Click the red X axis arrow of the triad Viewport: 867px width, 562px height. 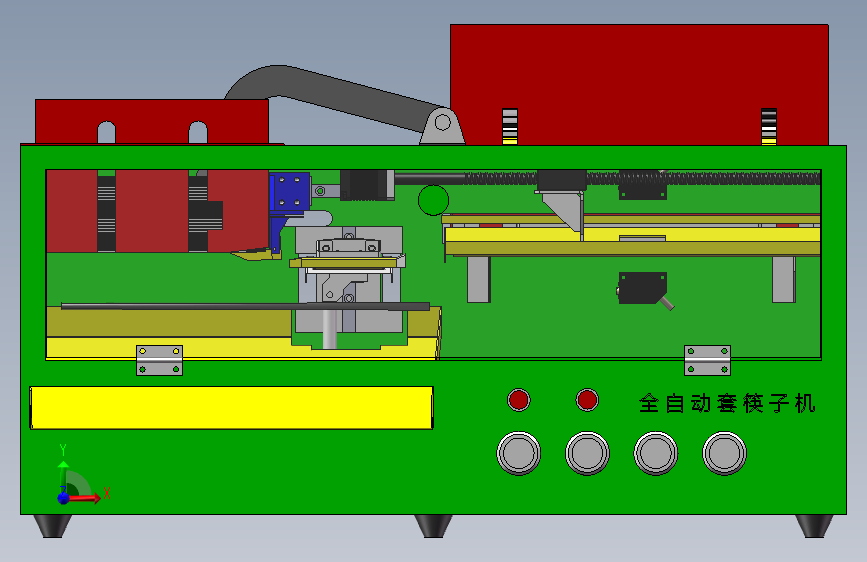click(84, 498)
